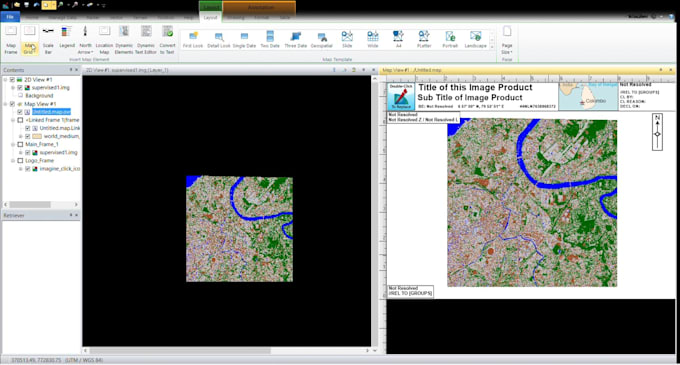
Task: Apply the Two Date template
Action: tap(270, 39)
